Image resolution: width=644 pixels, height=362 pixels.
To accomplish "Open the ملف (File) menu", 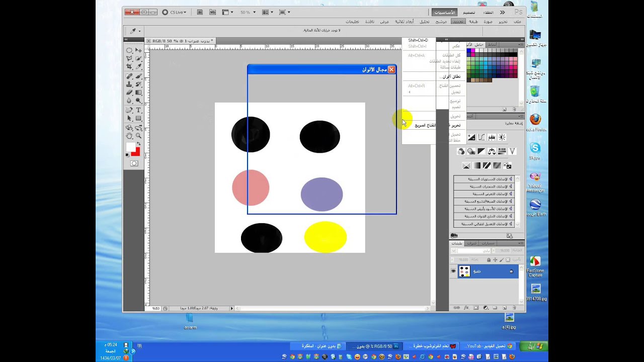I will click(517, 22).
